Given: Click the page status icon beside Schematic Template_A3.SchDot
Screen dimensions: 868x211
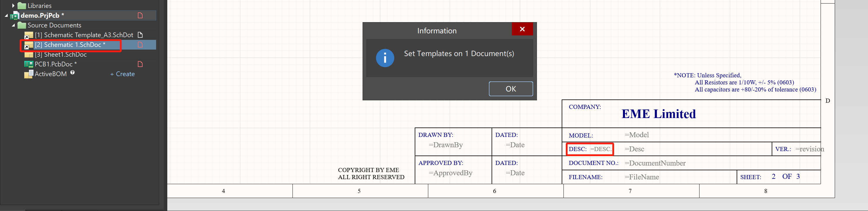Looking at the screenshot, I should 140,35.
